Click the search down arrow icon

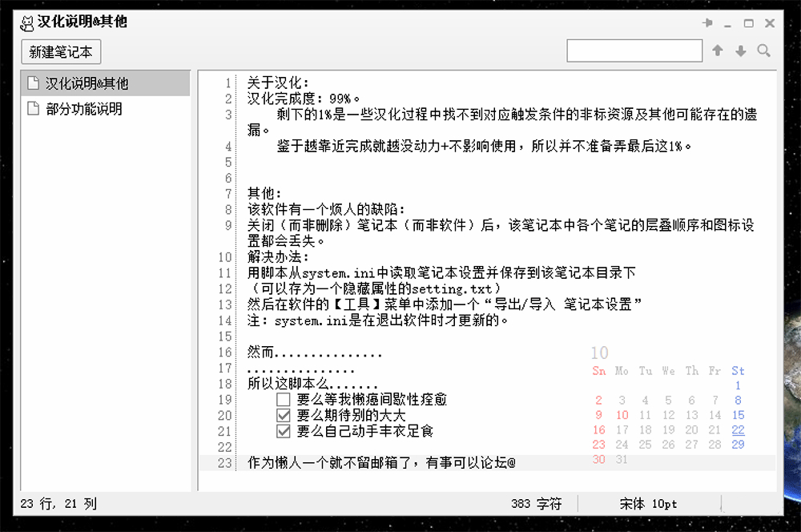(x=741, y=50)
